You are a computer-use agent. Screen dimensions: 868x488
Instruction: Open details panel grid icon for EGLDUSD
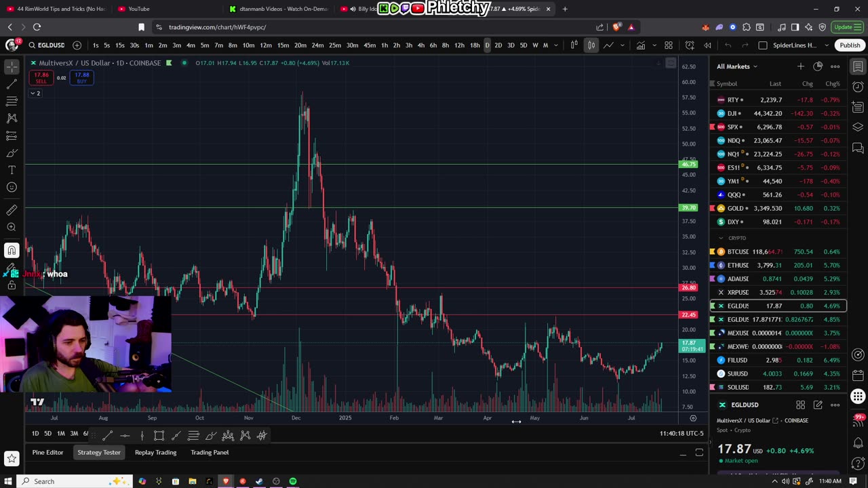(801, 405)
